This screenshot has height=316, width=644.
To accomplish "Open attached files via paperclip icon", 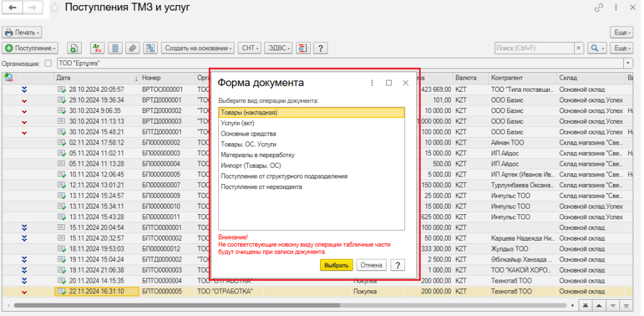I will click(132, 48).
